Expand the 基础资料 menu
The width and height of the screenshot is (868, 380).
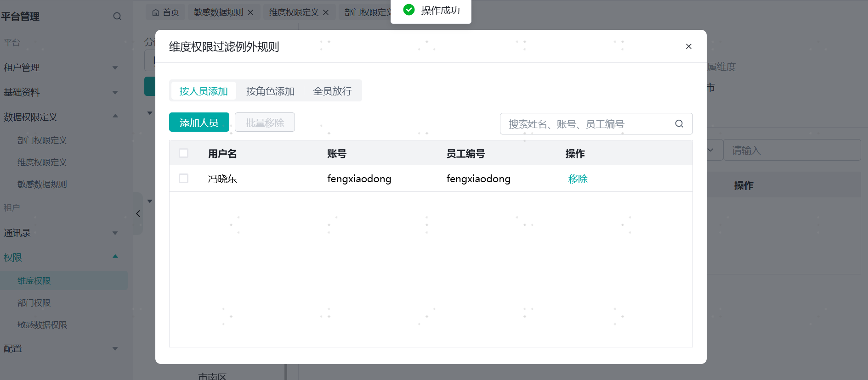[62, 92]
